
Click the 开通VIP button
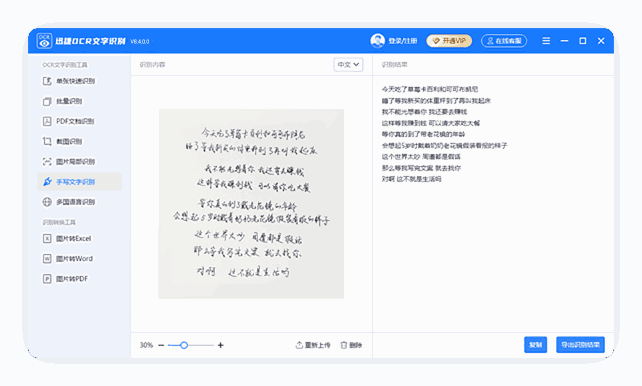(x=449, y=41)
